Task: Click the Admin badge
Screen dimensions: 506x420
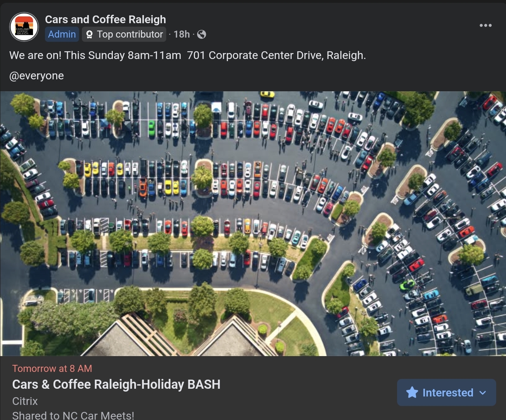Action: point(62,34)
